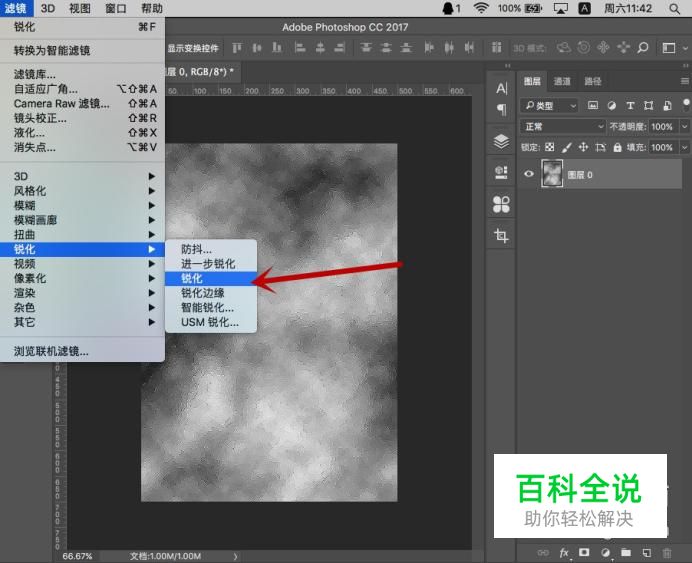The image size is (692, 563).
Task: Click distribute bottom edges icon
Action: 406,48
